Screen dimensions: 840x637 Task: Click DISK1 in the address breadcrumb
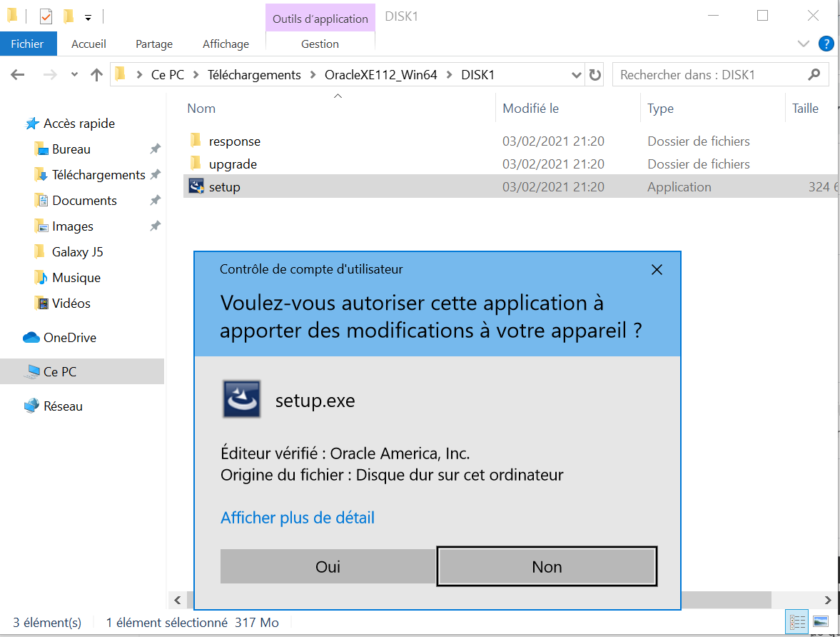click(x=478, y=74)
